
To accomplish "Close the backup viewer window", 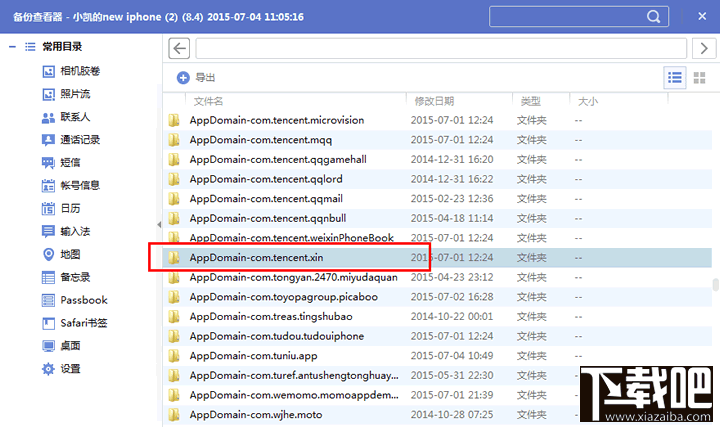I will (x=702, y=17).
